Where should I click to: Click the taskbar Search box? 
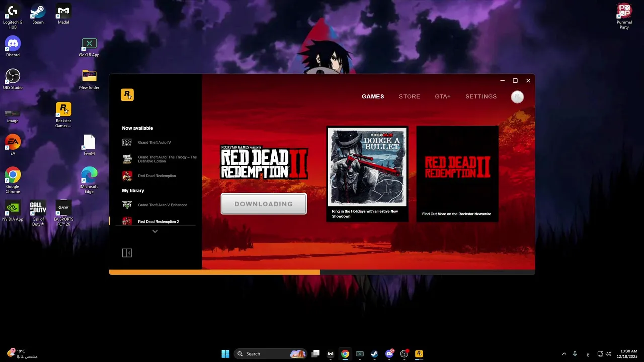click(x=271, y=354)
